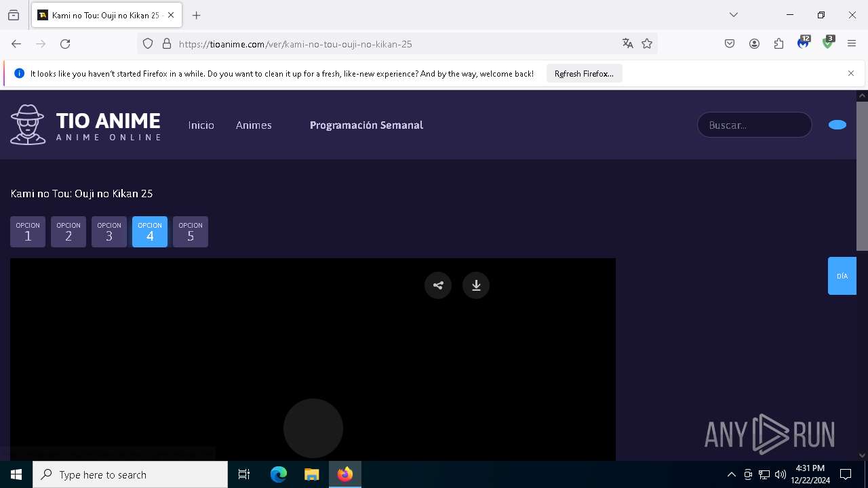This screenshot has width=868, height=488.
Task: Click the blue extension icon with badge 12
Action: point(804,43)
